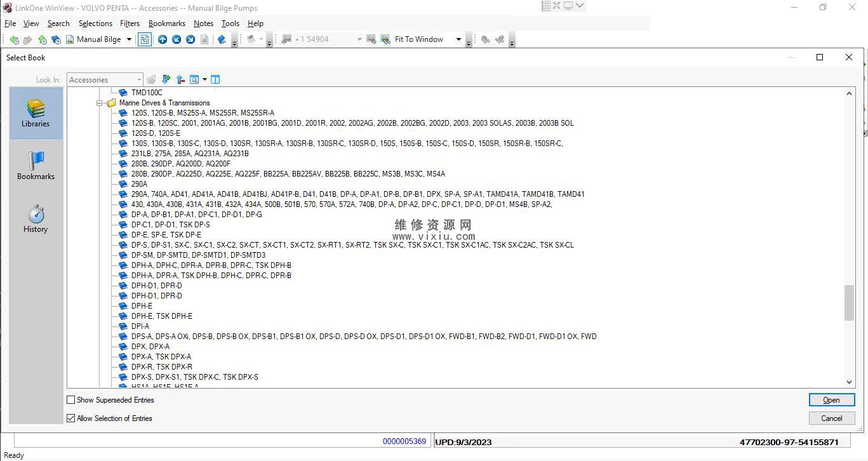Click the green Back arrow in main toolbar
This screenshot has width=868, height=461.
14,39
